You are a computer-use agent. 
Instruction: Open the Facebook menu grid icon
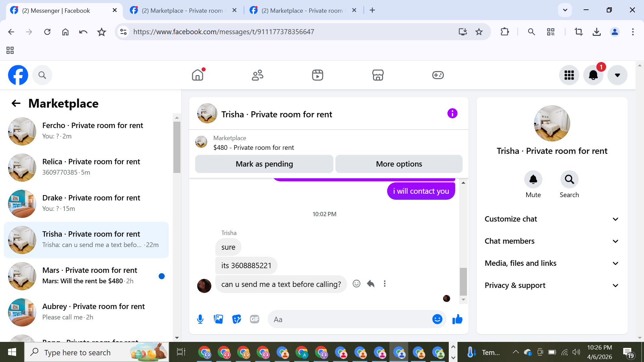569,75
